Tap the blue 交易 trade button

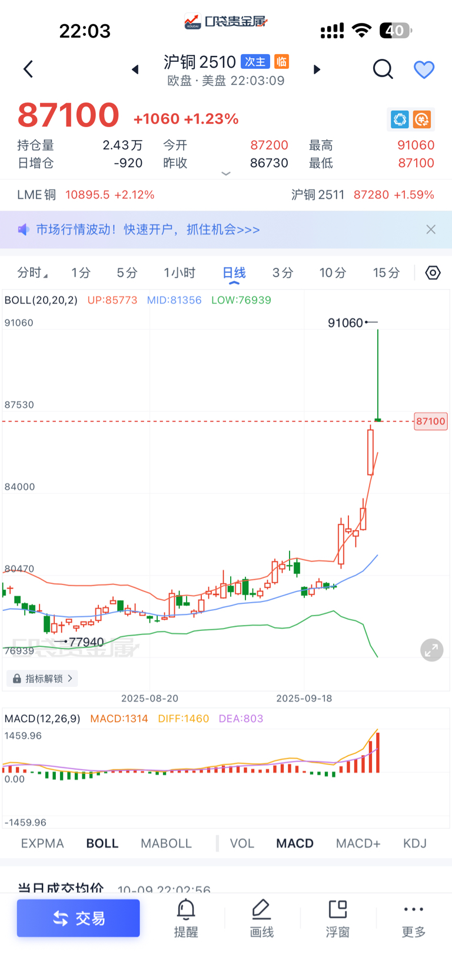point(78,918)
